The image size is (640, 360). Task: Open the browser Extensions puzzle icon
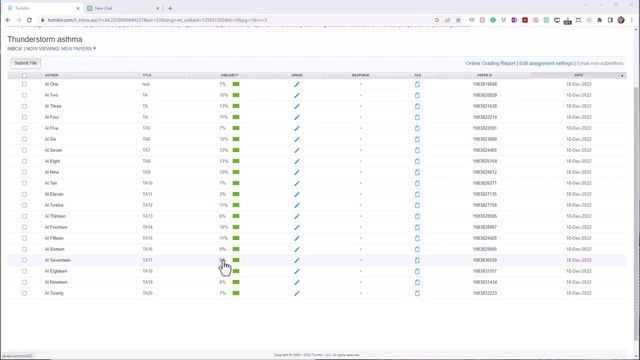click(600, 20)
